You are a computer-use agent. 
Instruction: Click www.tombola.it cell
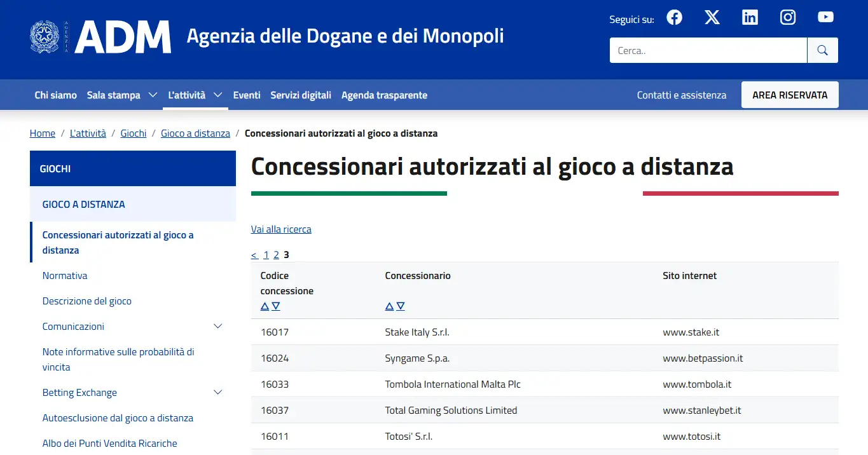pos(697,384)
